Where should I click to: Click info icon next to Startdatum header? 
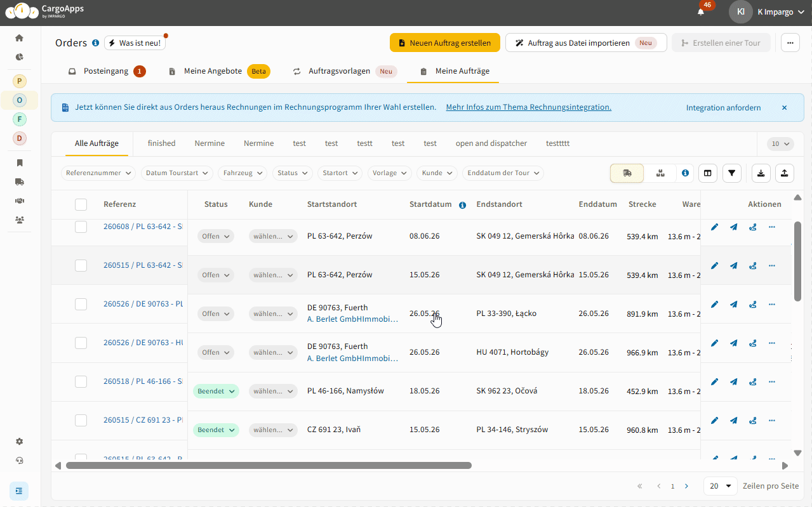point(462,205)
